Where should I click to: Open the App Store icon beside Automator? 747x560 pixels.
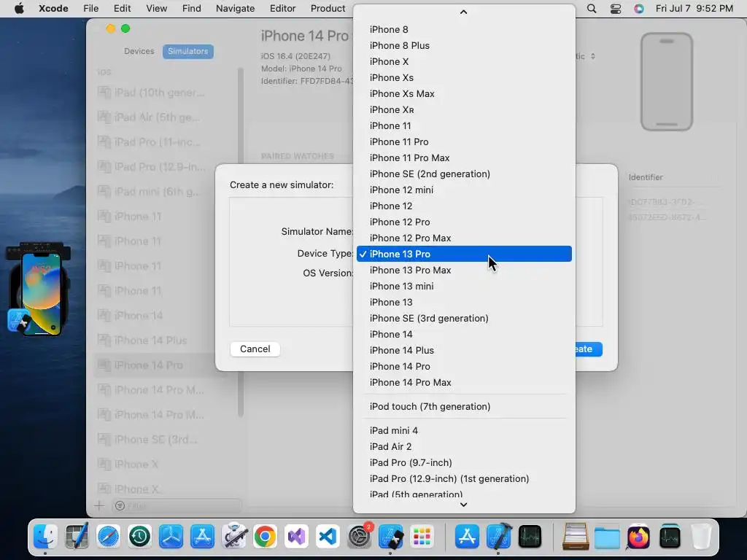point(203,537)
